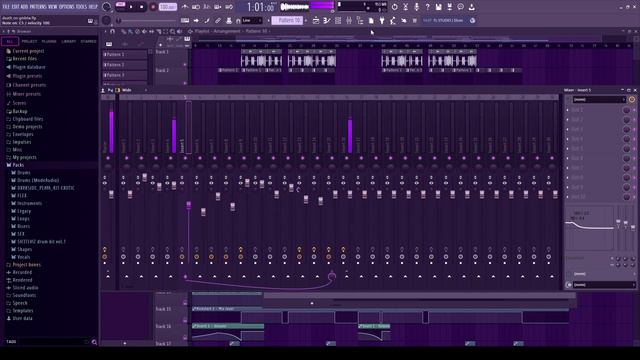The height and width of the screenshot is (360, 640).
Task: Toggle loop recording icon
Action: coord(229,7)
